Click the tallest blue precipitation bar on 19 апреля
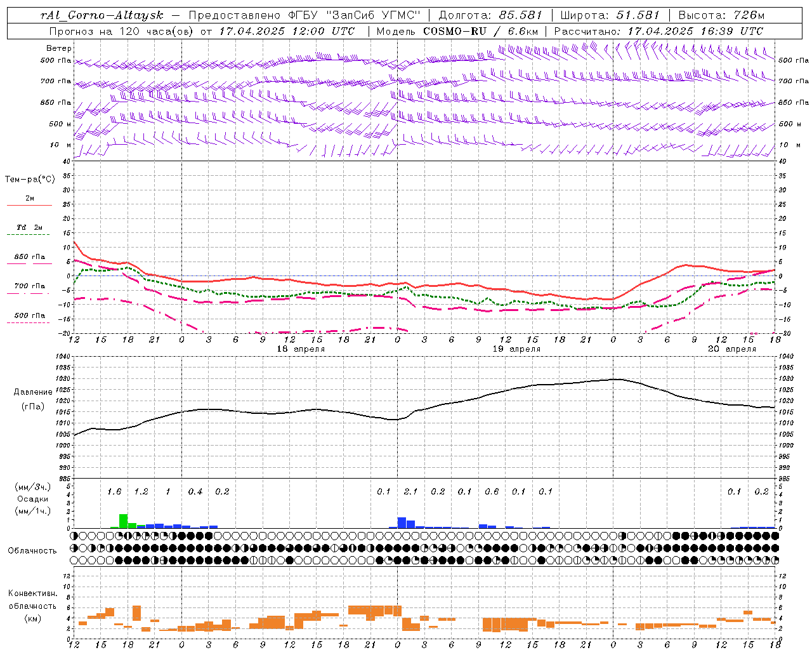812x650 pixels. (402, 523)
